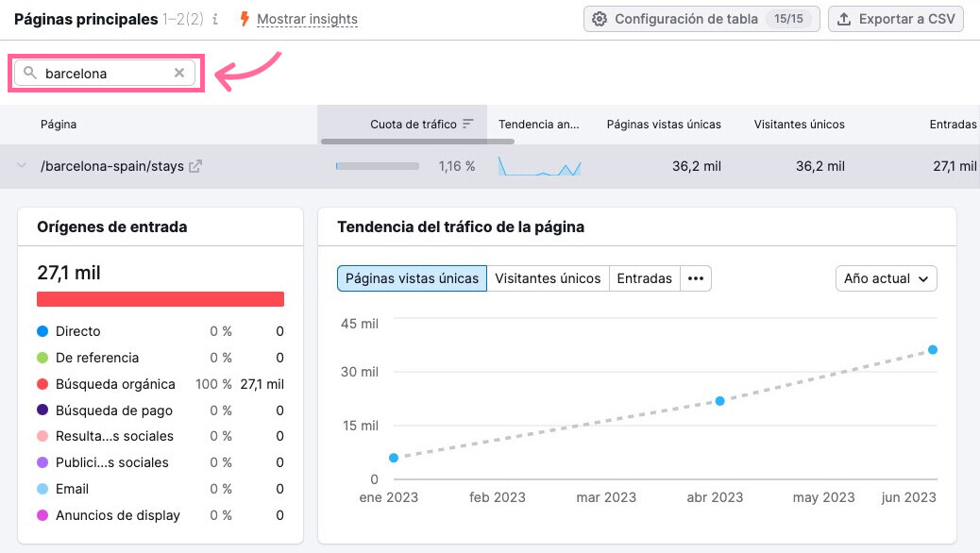Viewport: 980px width, 553px height.
Task: Collapse the /barcelona-spain/stays row chevron
Action: [x=21, y=166]
